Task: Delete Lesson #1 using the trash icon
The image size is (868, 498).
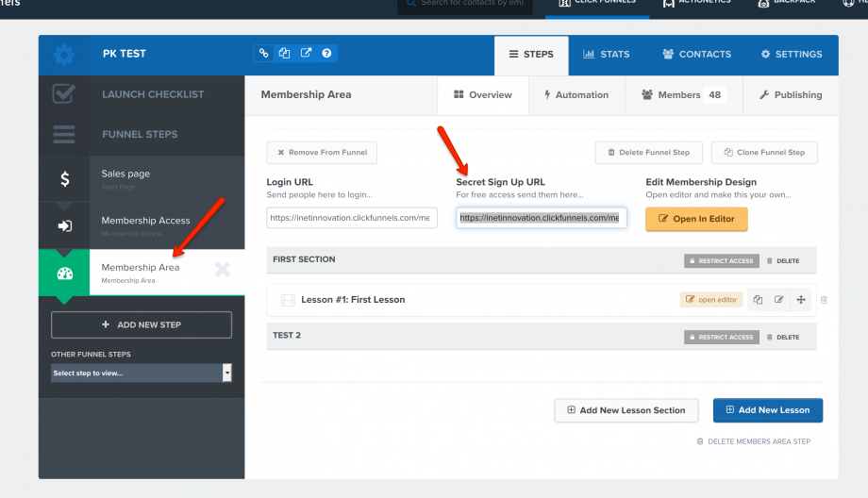Action: point(824,300)
